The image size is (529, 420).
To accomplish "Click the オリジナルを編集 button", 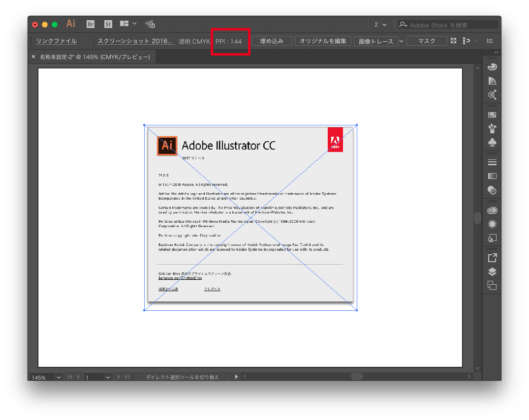I will tap(323, 41).
